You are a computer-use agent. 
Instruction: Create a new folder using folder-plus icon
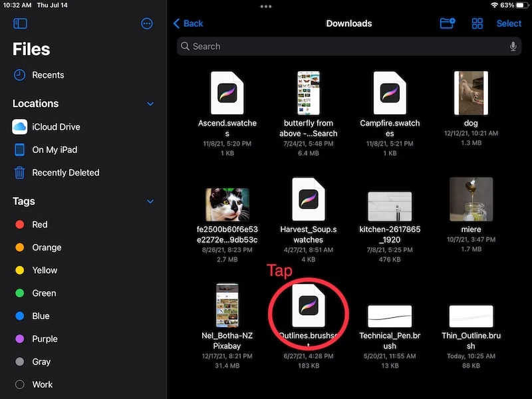447,23
